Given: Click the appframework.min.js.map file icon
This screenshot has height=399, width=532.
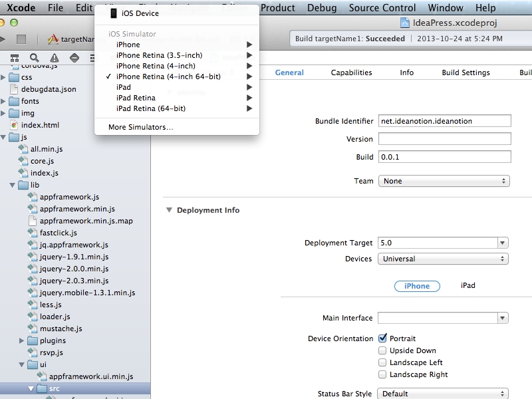Looking at the screenshot, I should click(x=33, y=221).
